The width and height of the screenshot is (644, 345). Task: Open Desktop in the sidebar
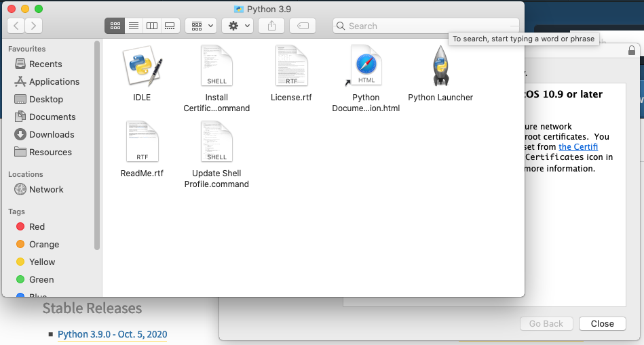coord(39,99)
